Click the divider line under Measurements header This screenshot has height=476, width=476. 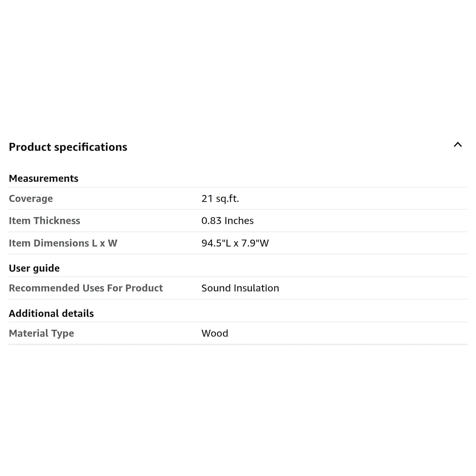pos(238,187)
